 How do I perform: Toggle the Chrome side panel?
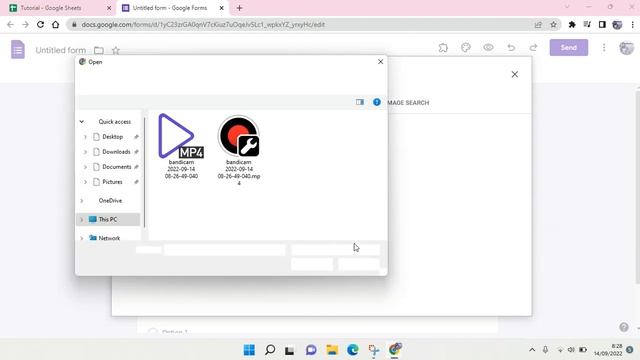[x=602, y=25]
